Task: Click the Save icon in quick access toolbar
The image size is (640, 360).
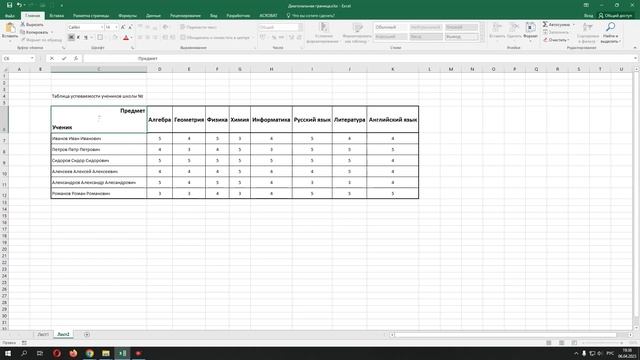Action: [9, 5]
